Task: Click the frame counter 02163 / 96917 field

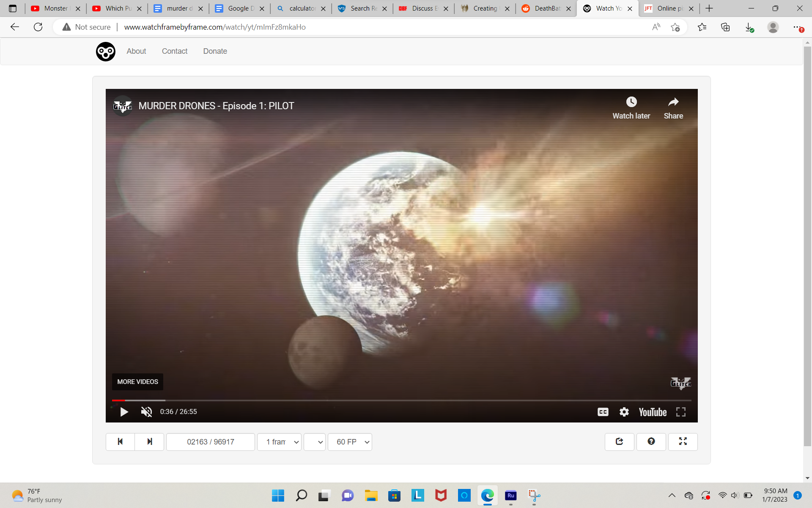Action: (211, 442)
